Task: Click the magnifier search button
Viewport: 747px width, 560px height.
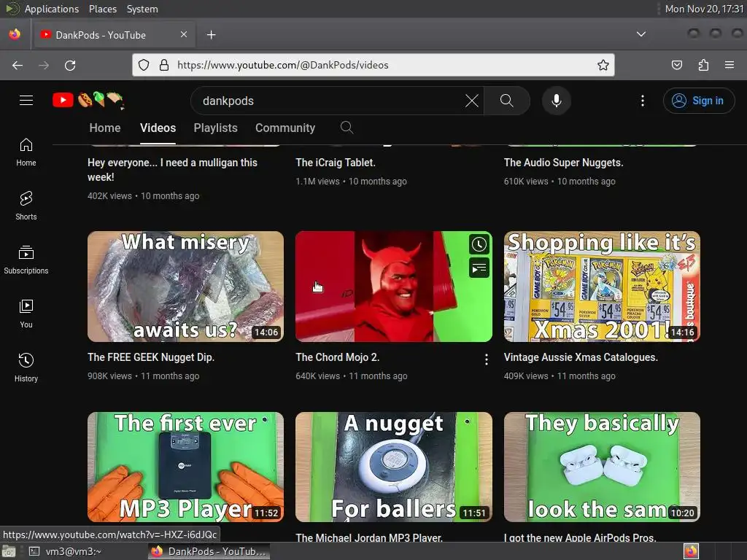Action: pyautogui.click(x=507, y=101)
